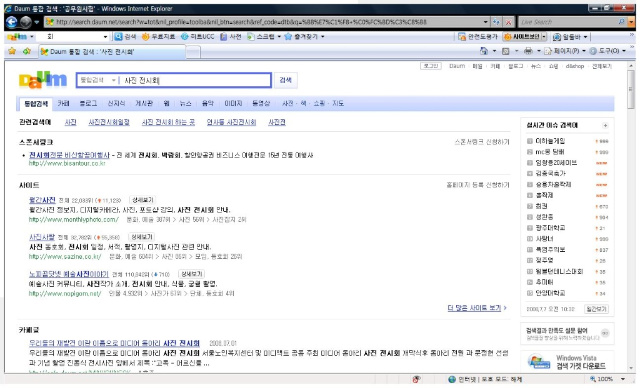The height and width of the screenshot is (388, 640).
Task: Open the 노피곰닷넷 예술사진이야기 link
Action: click(x=69, y=274)
